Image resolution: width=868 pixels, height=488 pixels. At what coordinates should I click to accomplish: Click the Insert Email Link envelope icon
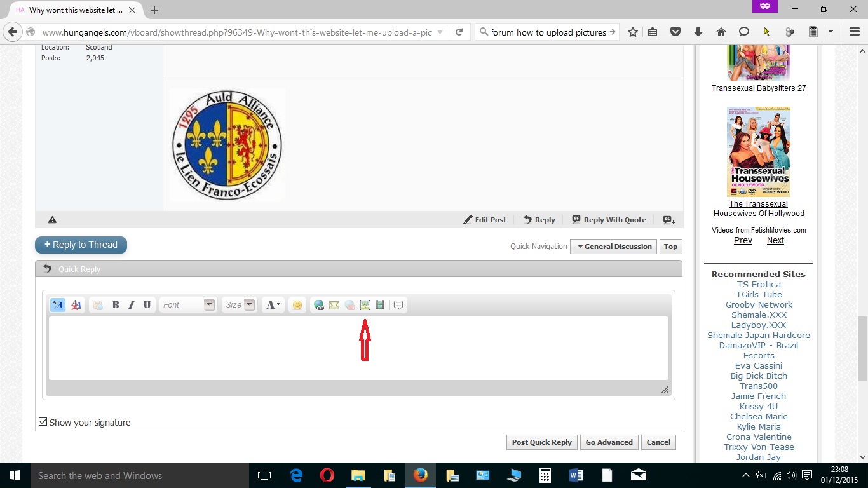(334, 305)
